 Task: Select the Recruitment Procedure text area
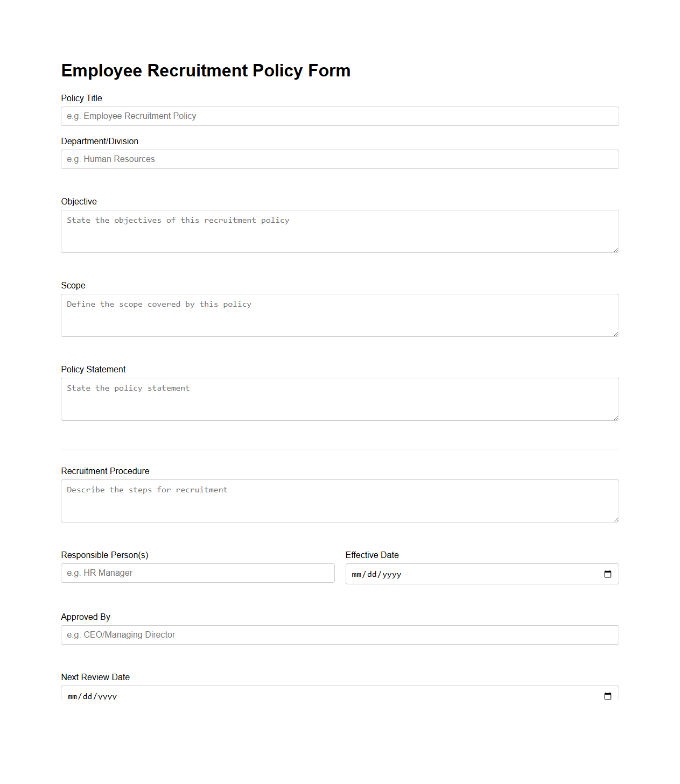coord(339,500)
